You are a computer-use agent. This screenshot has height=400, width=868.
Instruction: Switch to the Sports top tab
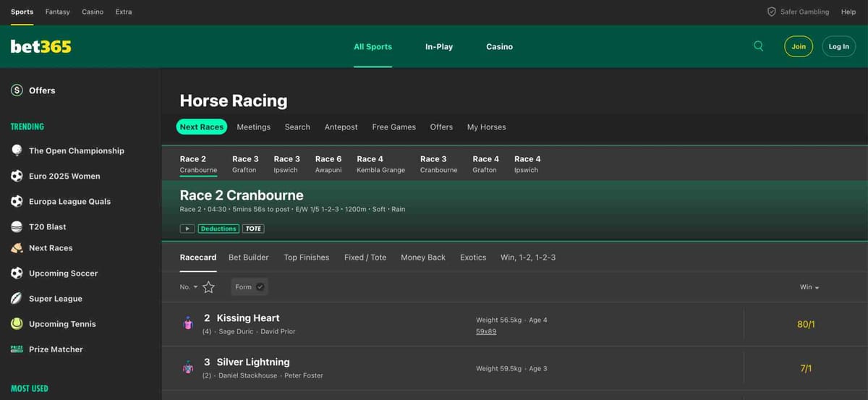(x=22, y=12)
